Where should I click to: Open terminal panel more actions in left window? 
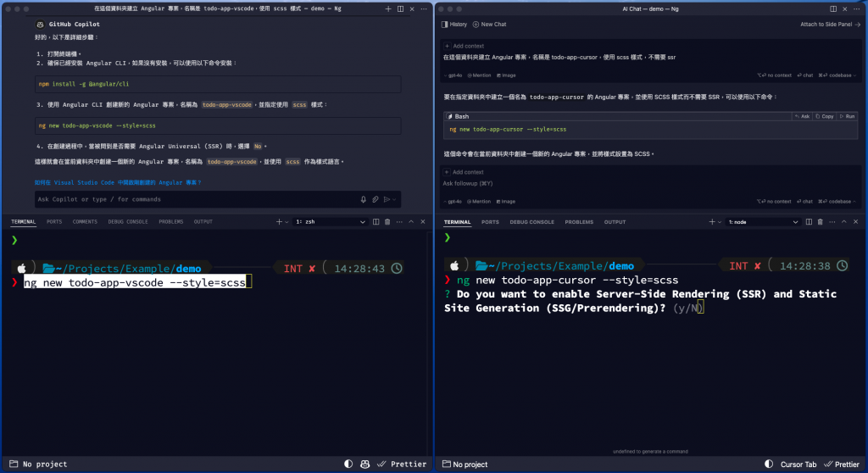click(x=399, y=221)
